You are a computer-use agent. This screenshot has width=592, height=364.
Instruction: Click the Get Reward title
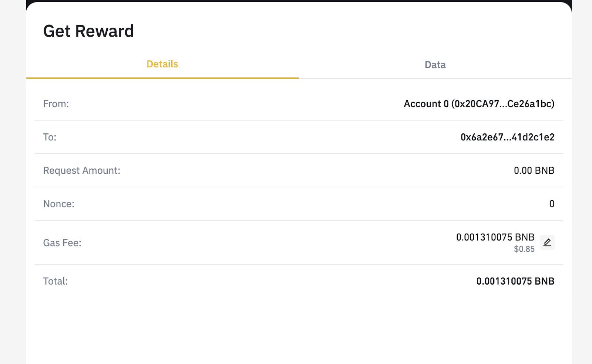(88, 31)
